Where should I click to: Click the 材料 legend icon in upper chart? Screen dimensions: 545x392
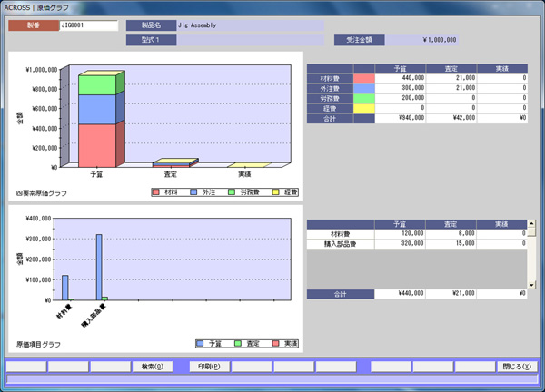[156, 192]
